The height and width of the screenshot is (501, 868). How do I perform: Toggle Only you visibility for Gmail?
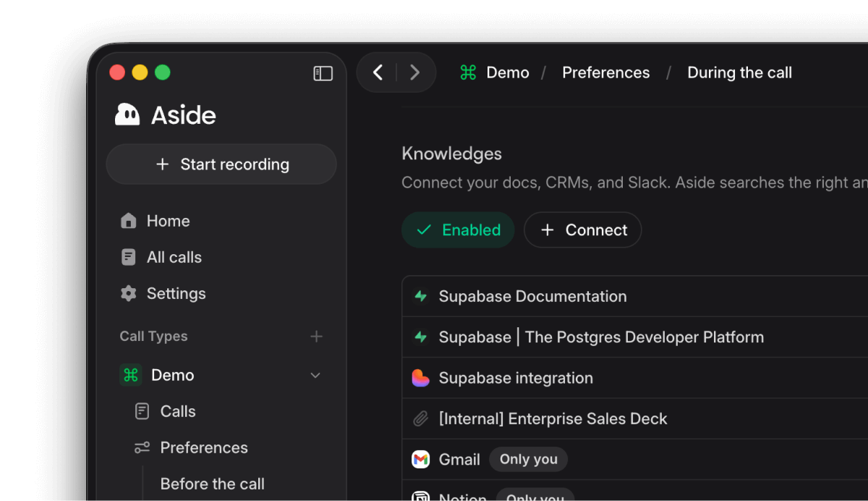coord(528,459)
